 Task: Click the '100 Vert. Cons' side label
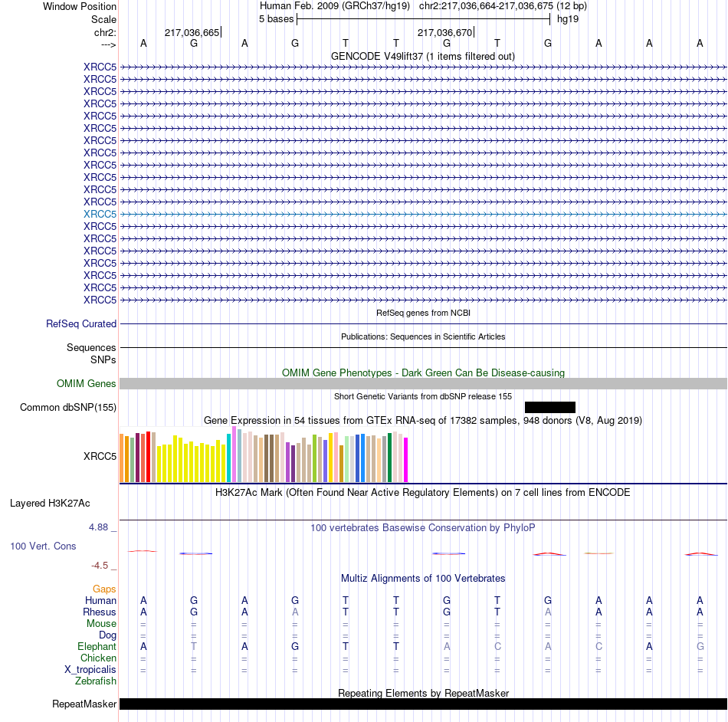[x=43, y=546]
